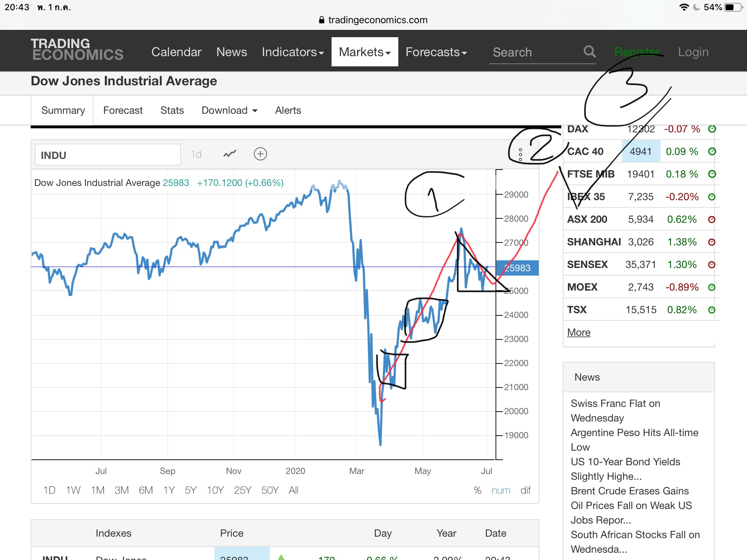Click clock icon in SHANGHAI row

pyautogui.click(x=712, y=242)
